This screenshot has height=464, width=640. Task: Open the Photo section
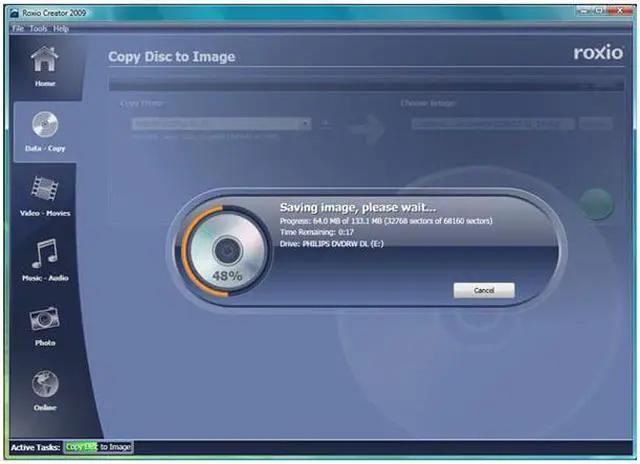tap(45, 326)
